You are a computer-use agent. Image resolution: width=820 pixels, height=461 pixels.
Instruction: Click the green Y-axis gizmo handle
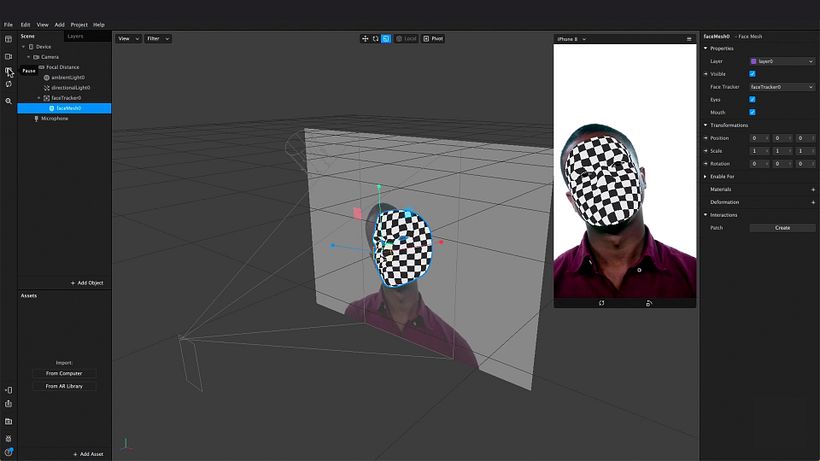(x=379, y=187)
